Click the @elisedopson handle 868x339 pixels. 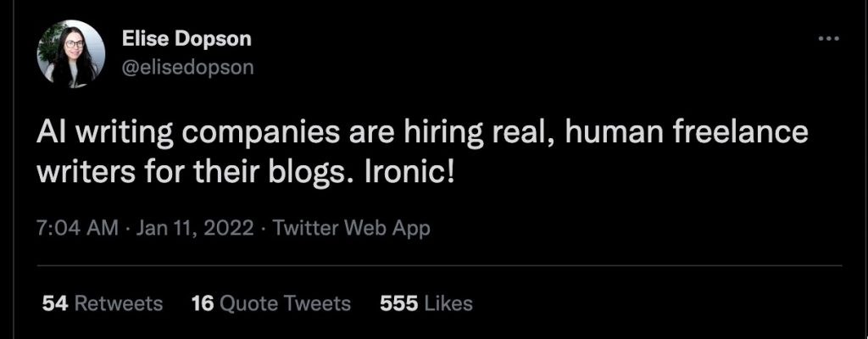point(187,69)
